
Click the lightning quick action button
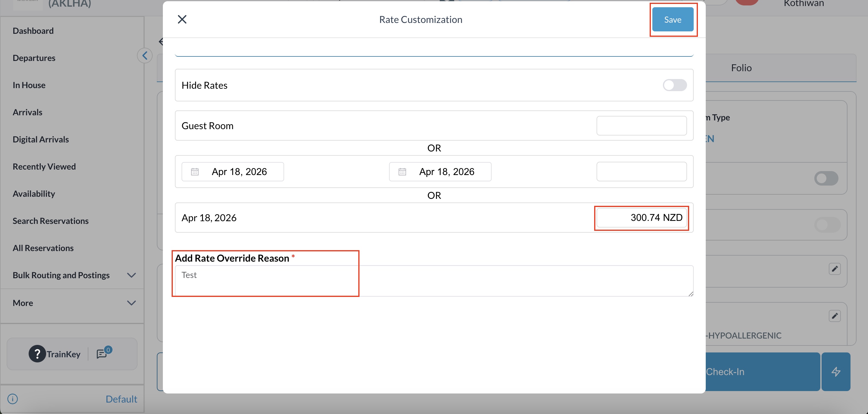coord(836,372)
